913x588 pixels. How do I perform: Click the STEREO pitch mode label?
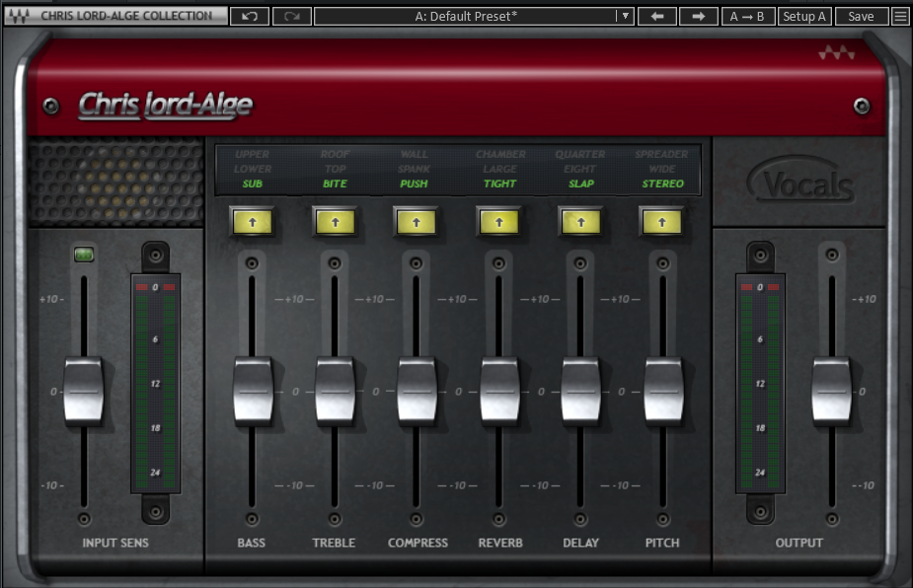[662, 184]
